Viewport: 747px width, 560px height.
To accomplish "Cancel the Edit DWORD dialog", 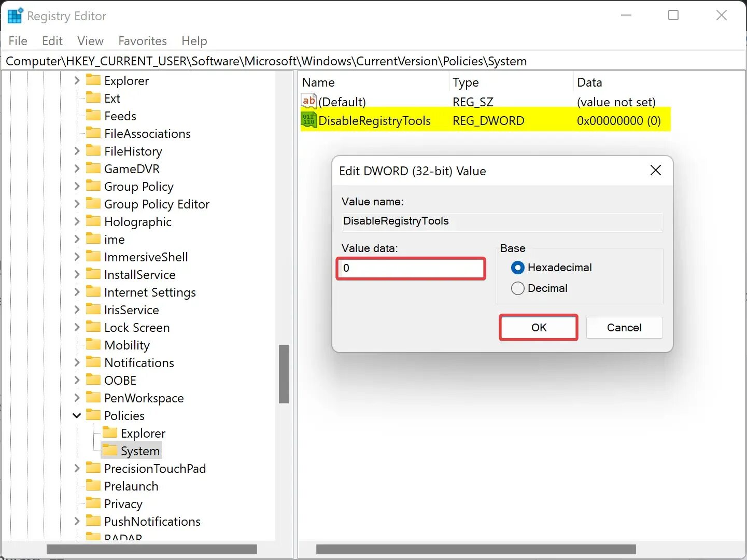I will [x=624, y=327].
